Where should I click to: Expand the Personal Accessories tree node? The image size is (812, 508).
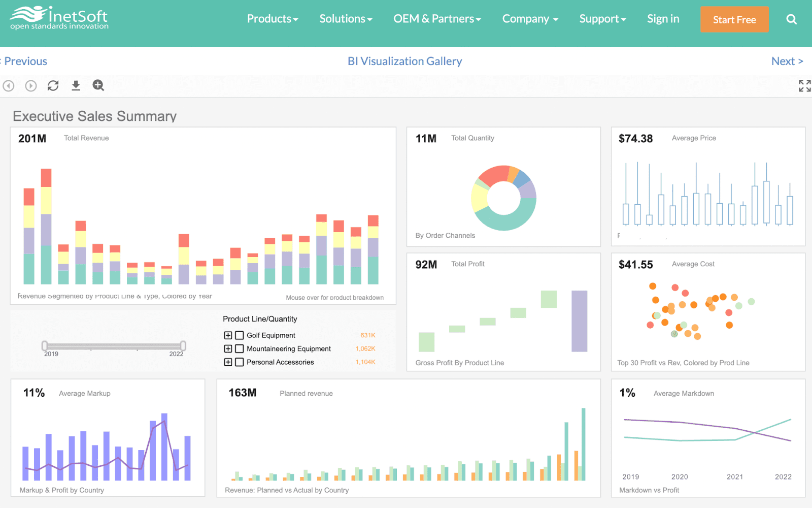coord(228,362)
